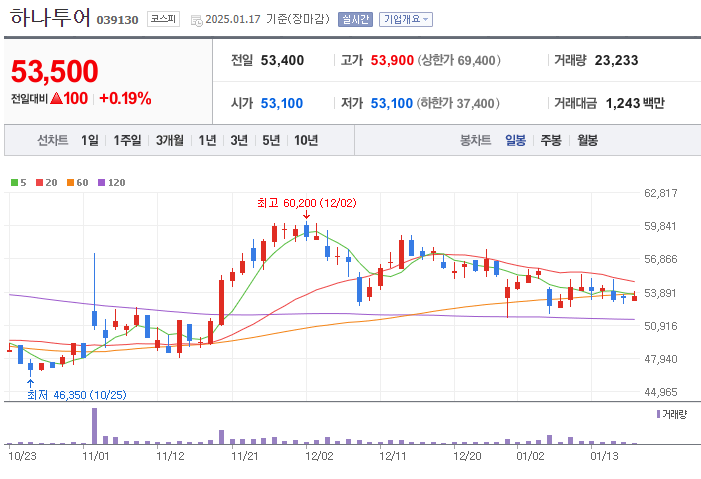Viewport: 701px width, 479px height.
Task: Click the tallest volume bar near 11/01
Action: pos(94,426)
